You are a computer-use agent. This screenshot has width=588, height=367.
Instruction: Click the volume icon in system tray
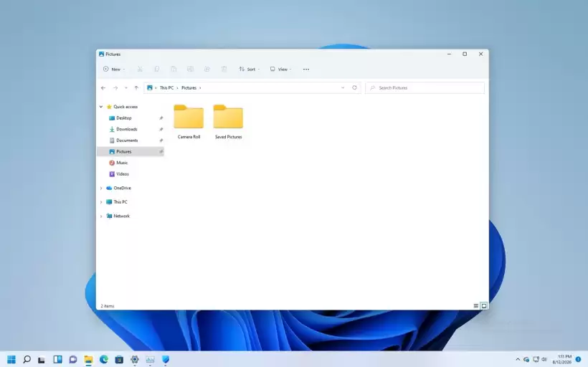(544, 360)
